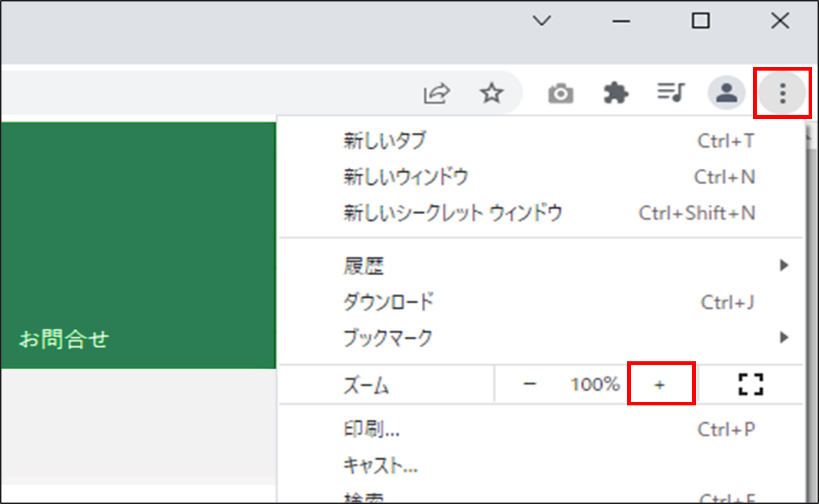Click the camera screenshot extension icon
The image size is (819, 504).
(x=560, y=93)
